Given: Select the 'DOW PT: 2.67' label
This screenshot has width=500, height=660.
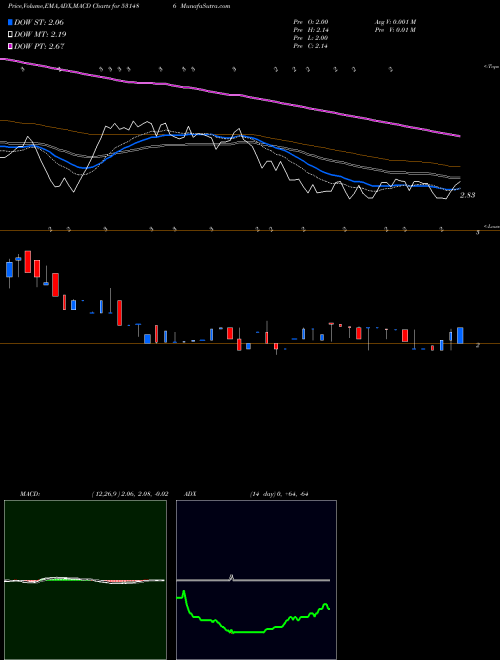Looking at the screenshot, I should tap(39, 46).
